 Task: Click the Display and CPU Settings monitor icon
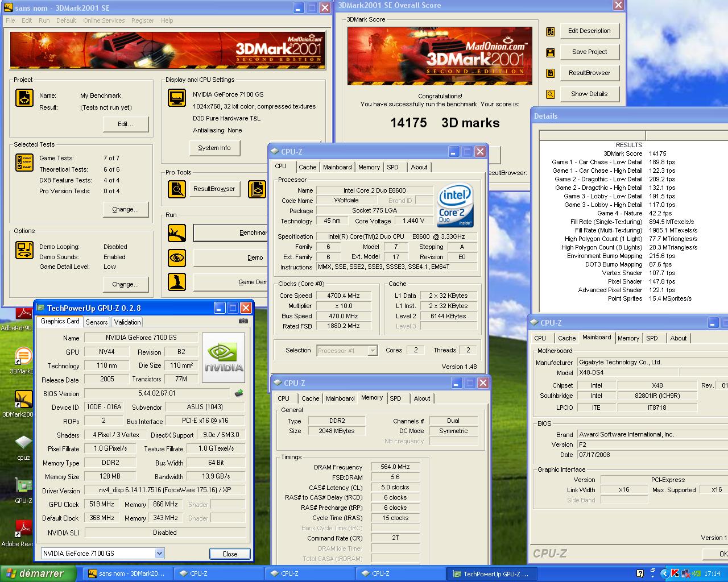click(x=177, y=98)
